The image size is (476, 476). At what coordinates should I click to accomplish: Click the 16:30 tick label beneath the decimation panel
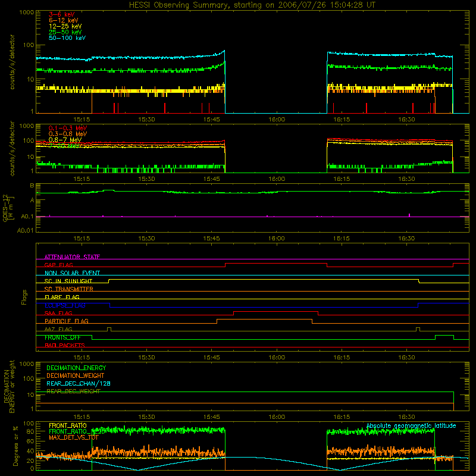(407, 417)
